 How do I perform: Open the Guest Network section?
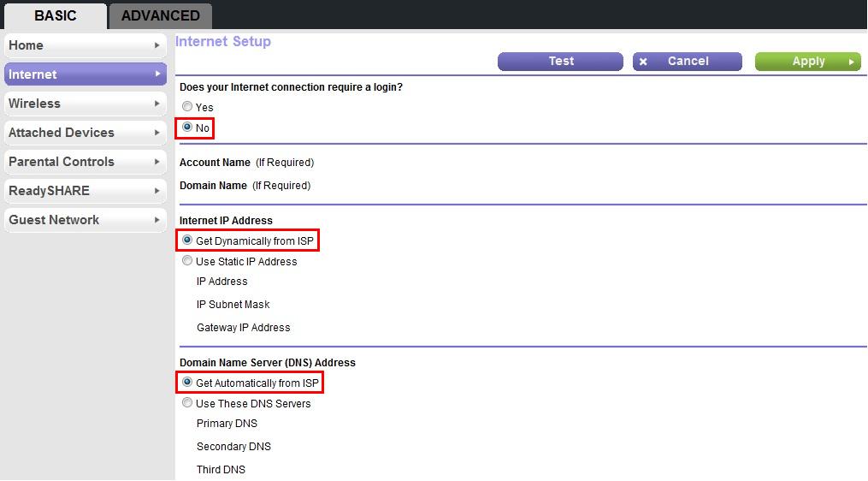click(85, 220)
